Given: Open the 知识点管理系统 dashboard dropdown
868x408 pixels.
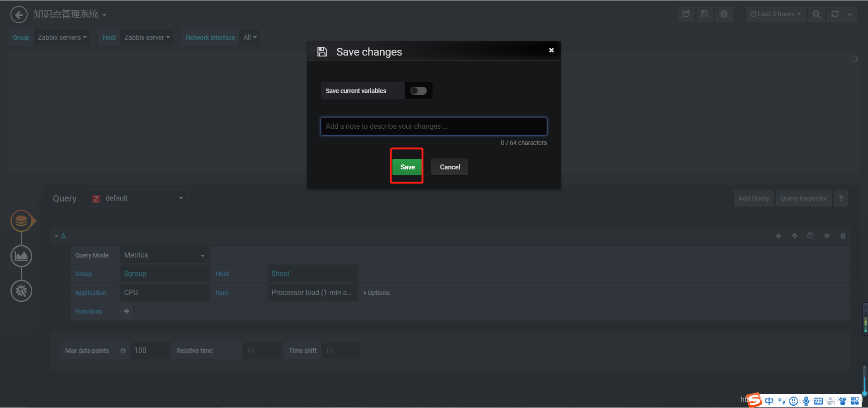Looking at the screenshot, I should click(70, 14).
